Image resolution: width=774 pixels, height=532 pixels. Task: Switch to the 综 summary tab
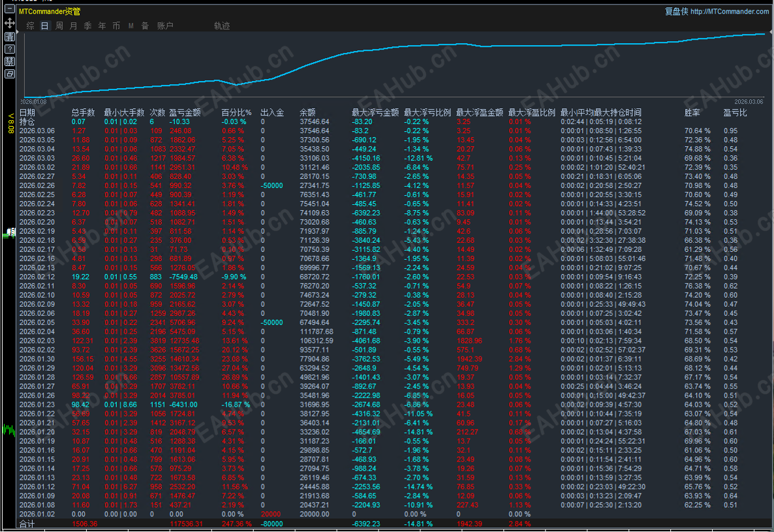click(30, 25)
